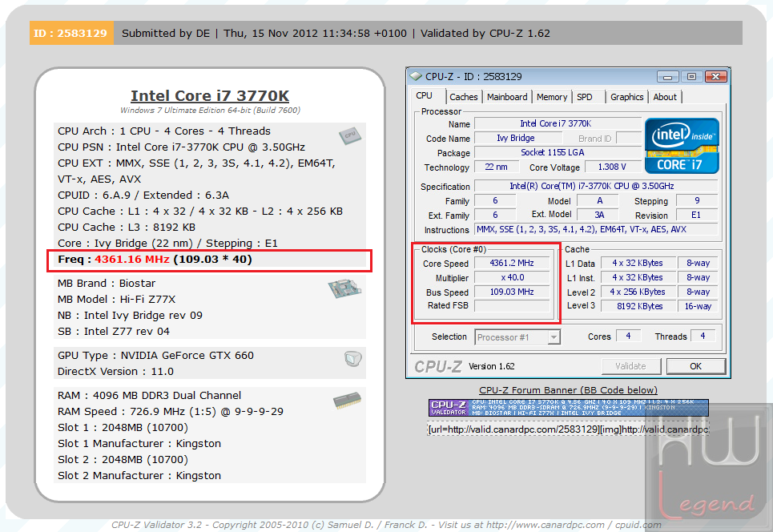Click the Core Voltage 1.308 V value
The width and height of the screenshot is (773, 532).
point(612,167)
